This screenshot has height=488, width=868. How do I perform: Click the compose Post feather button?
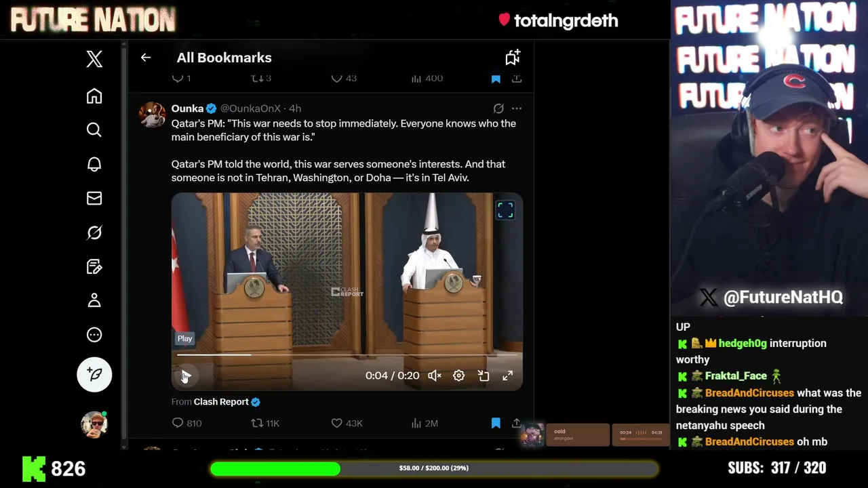pos(94,374)
